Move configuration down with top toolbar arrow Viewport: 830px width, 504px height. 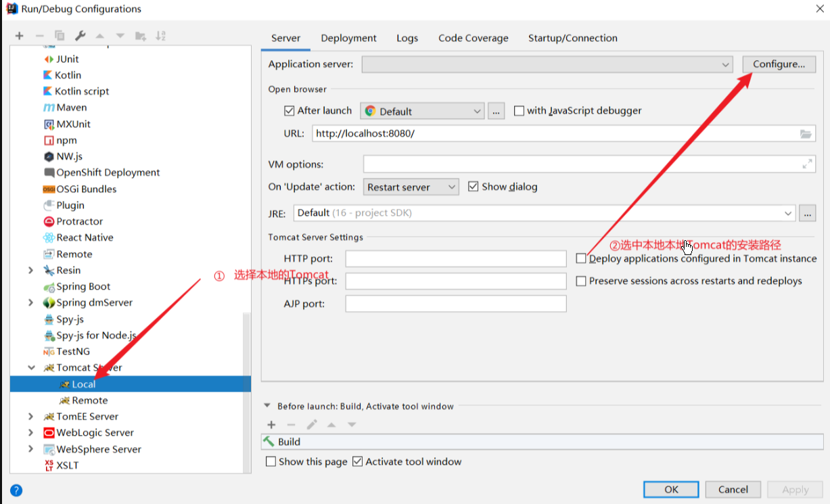pyautogui.click(x=120, y=36)
